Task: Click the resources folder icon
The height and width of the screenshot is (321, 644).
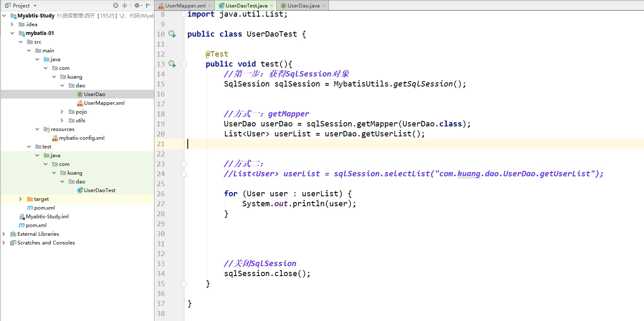Action: click(46, 129)
